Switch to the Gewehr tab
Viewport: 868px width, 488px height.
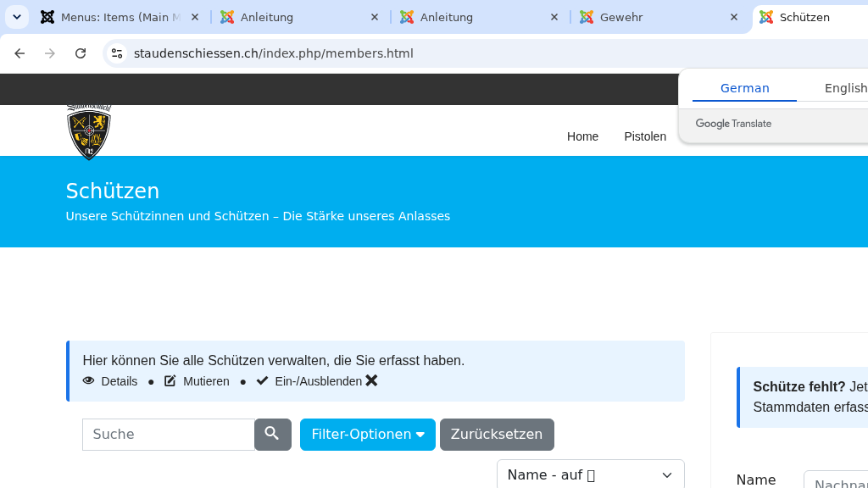pos(659,17)
